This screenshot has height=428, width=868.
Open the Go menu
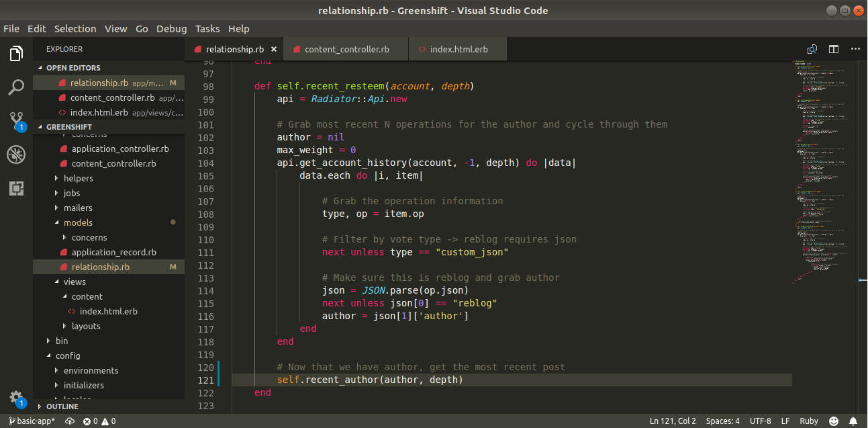point(142,29)
